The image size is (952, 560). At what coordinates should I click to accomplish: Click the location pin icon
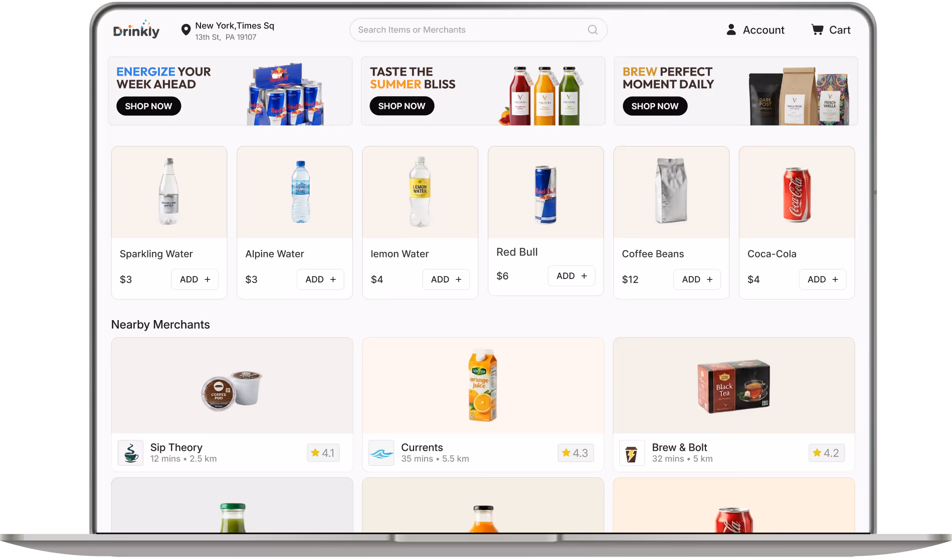tap(185, 30)
